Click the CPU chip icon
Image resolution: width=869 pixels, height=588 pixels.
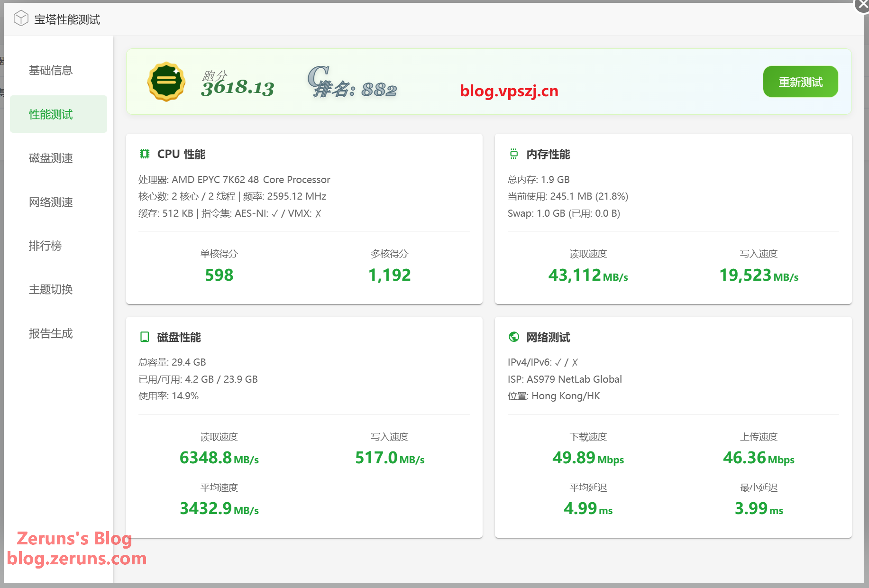145,154
